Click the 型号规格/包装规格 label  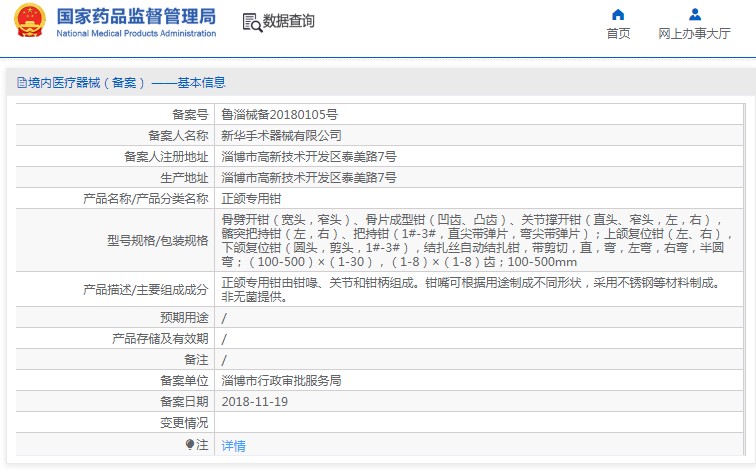click(x=158, y=241)
